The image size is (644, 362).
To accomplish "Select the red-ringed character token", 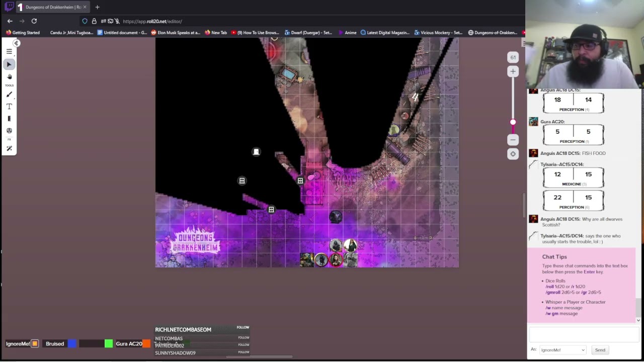I will click(336, 259).
